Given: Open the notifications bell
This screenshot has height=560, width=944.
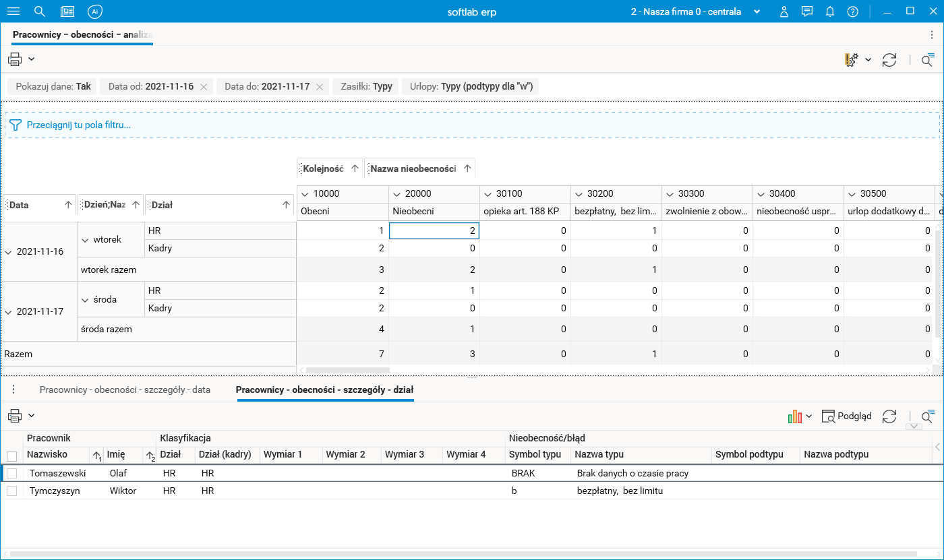Looking at the screenshot, I should pos(830,11).
